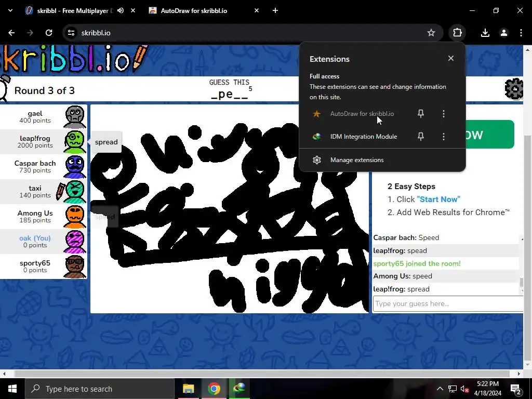532x399 pixels.
Task: Click "sporty65 joined the room!" message
Action: (x=417, y=263)
